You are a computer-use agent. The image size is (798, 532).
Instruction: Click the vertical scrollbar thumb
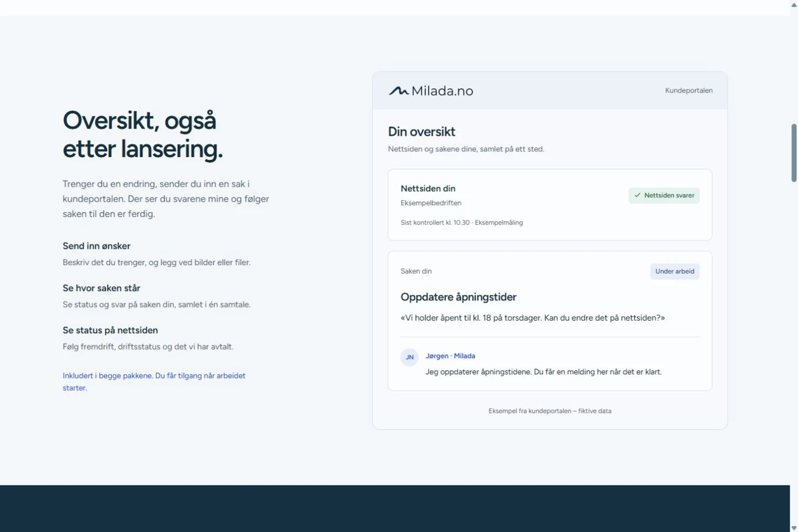pyautogui.click(x=794, y=153)
